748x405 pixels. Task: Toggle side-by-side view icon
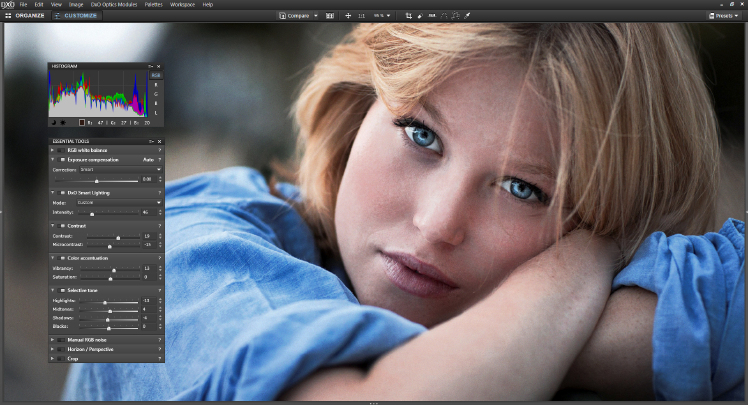pyautogui.click(x=330, y=16)
